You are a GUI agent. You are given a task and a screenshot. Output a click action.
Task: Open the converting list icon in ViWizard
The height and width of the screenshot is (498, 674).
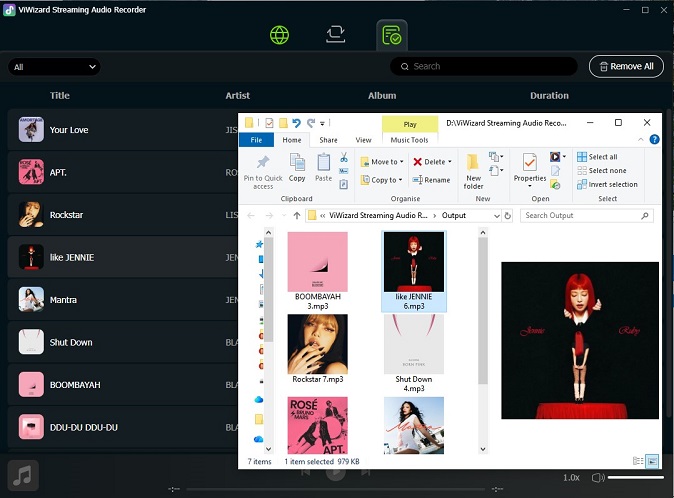coord(335,34)
